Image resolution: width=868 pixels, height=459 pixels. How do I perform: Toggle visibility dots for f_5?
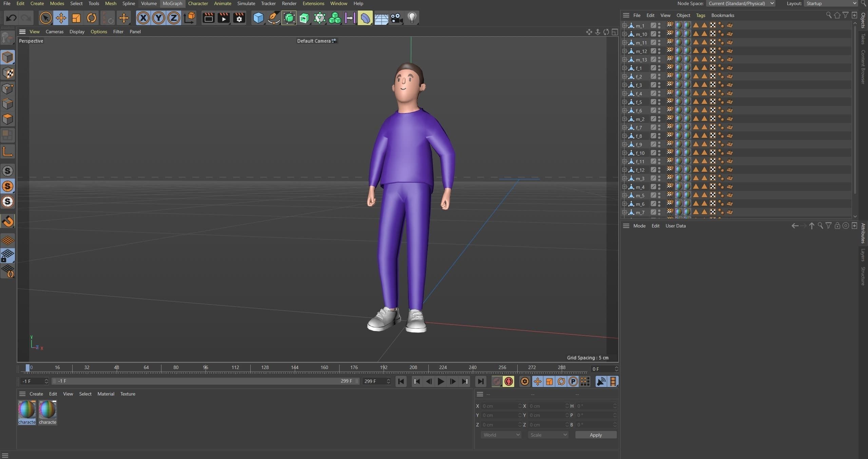point(659,102)
